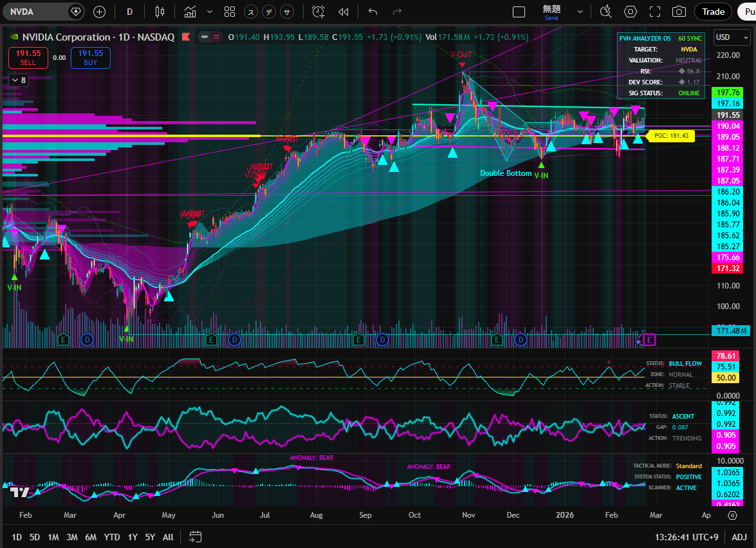The width and height of the screenshot is (756, 548).
Task: Click the NVIDIA Corporation chart title
Action: [66, 37]
